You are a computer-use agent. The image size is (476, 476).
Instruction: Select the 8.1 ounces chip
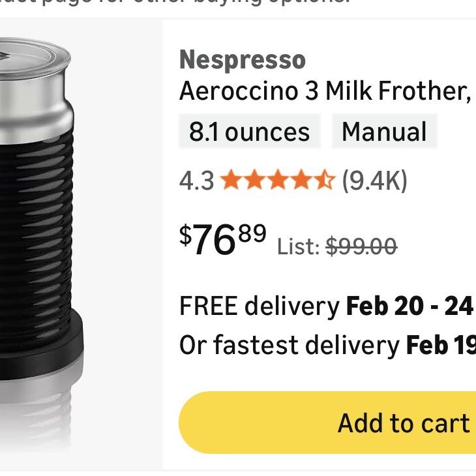pyautogui.click(x=250, y=131)
